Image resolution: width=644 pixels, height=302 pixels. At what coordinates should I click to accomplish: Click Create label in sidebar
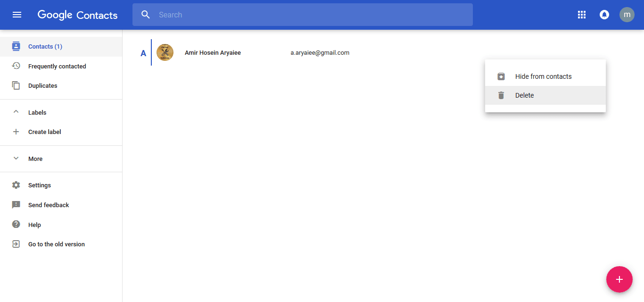[x=44, y=132]
